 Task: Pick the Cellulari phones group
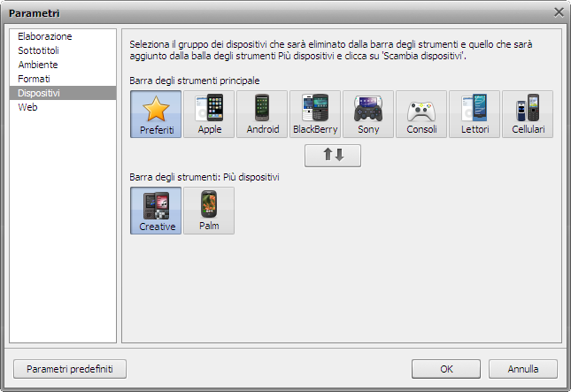528,114
